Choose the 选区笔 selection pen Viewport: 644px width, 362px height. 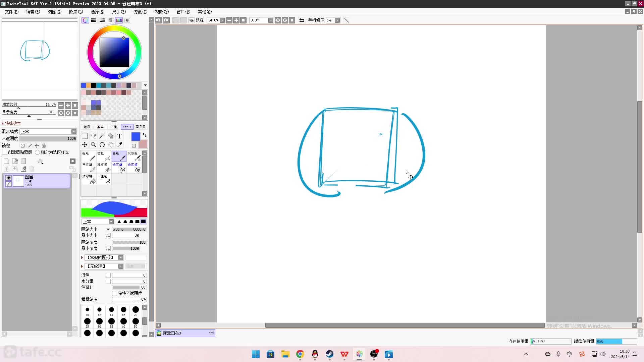(x=119, y=168)
